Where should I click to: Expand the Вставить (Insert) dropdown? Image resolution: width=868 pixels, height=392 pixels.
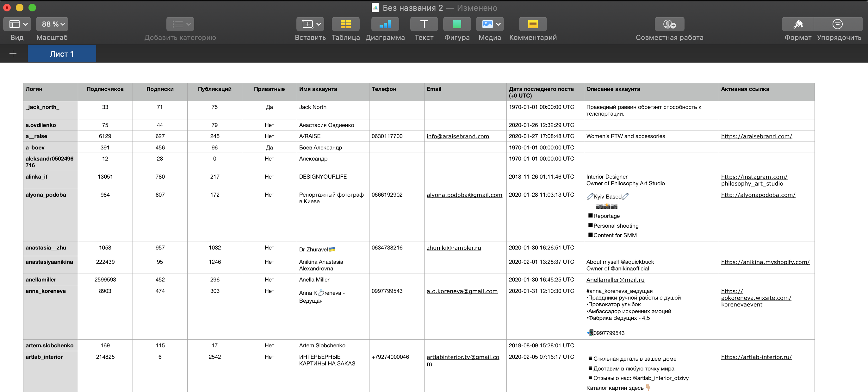(x=310, y=24)
